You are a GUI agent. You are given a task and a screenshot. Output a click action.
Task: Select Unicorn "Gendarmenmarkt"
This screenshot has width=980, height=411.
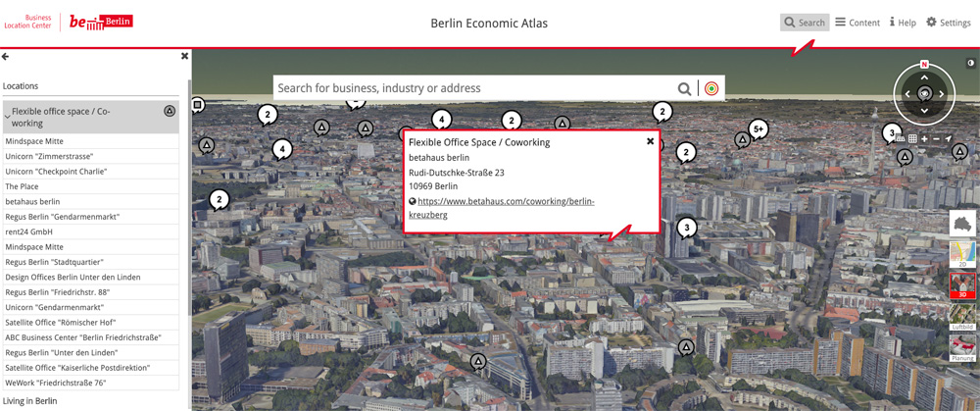click(90, 307)
